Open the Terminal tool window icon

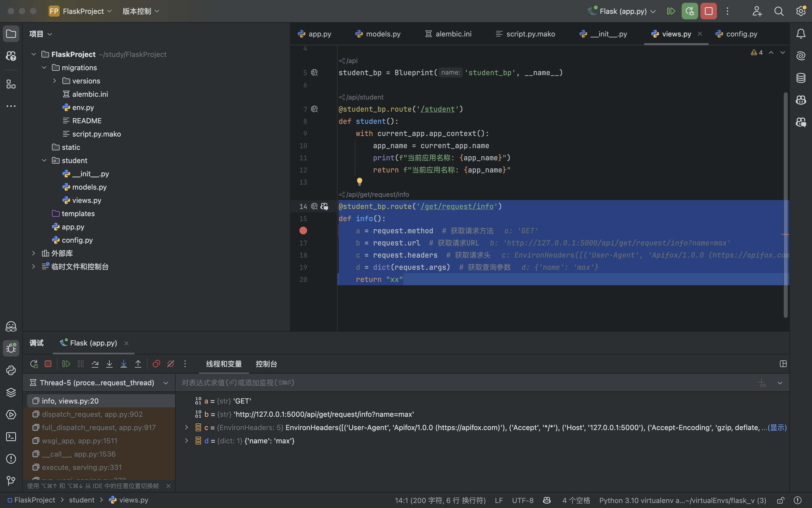coord(11,437)
